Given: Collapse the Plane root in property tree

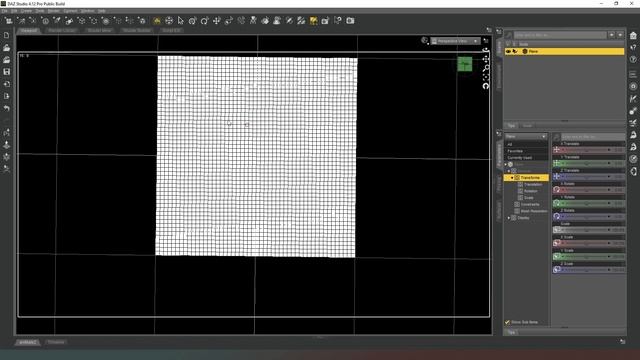Looking at the screenshot, I should (x=506, y=164).
